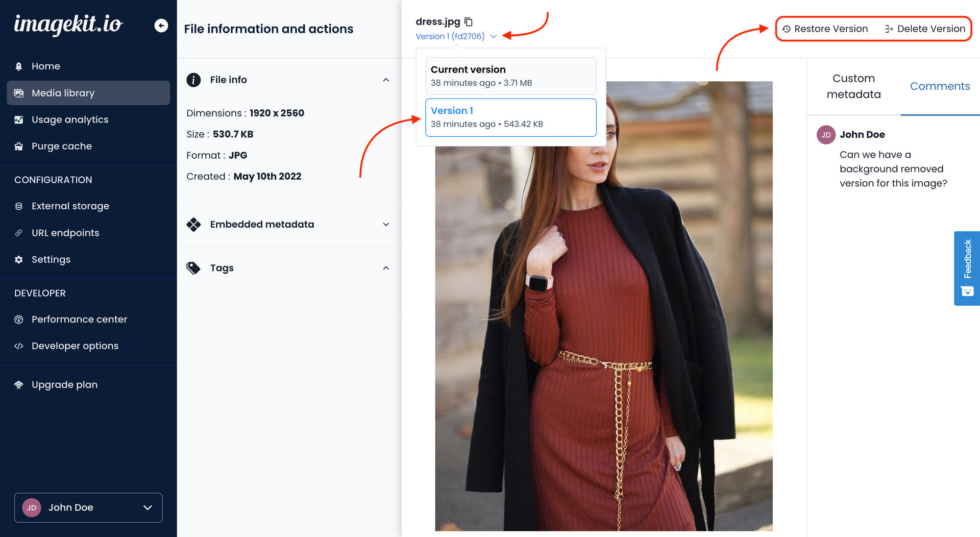980x537 pixels.
Task: Open the Media library
Action: [x=88, y=93]
